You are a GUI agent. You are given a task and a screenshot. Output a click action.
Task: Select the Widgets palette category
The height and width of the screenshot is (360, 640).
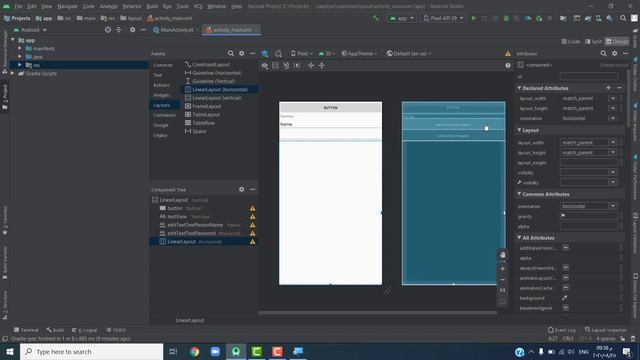click(x=162, y=95)
